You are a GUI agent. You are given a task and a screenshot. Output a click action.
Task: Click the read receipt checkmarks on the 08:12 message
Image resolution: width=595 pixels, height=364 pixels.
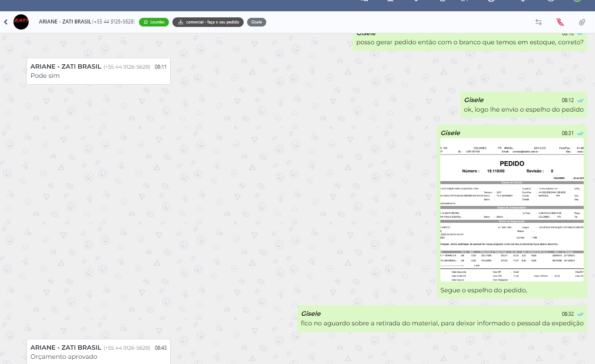[580, 100]
